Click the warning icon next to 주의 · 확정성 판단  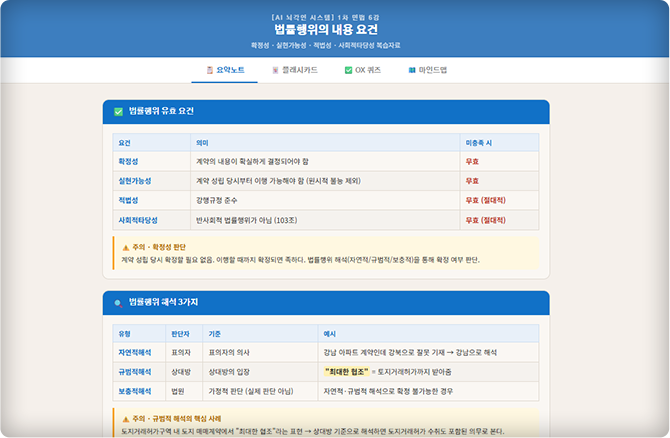pyautogui.click(x=126, y=247)
